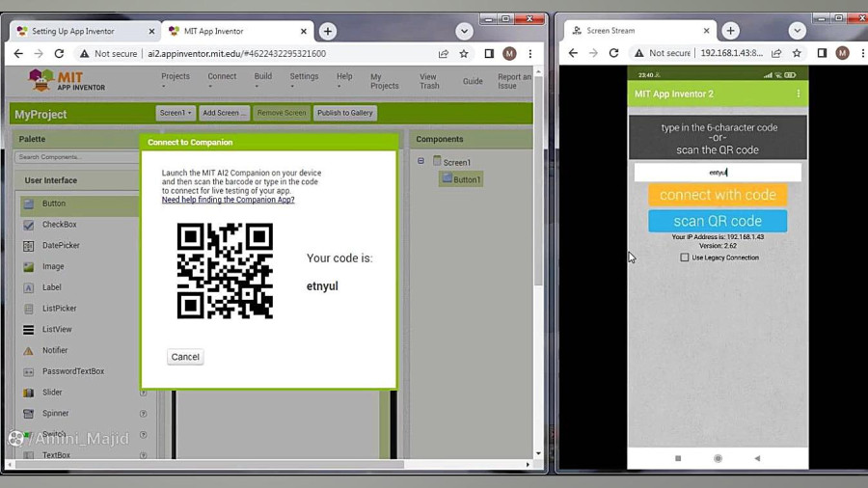The image size is (868, 488).
Task: Enable Use Legacy Connection checkbox
Action: click(685, 258)
